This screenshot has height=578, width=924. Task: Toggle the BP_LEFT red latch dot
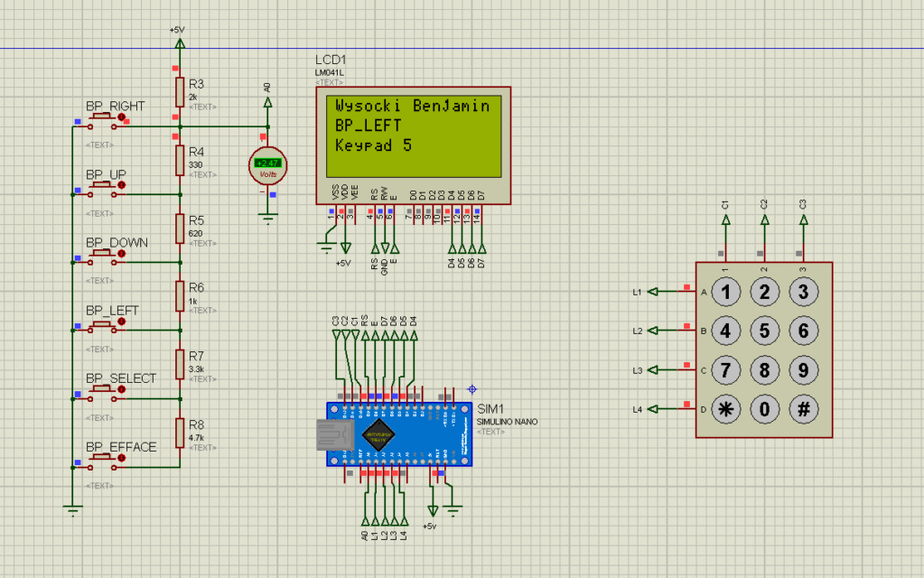[121, 322]
